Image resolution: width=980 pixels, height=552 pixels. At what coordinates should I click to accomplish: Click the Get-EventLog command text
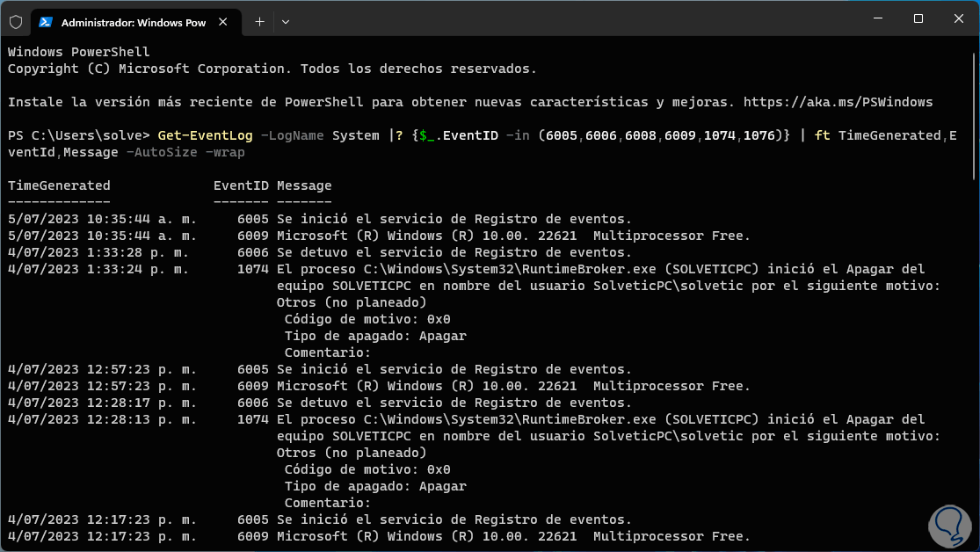coord(205,135)
